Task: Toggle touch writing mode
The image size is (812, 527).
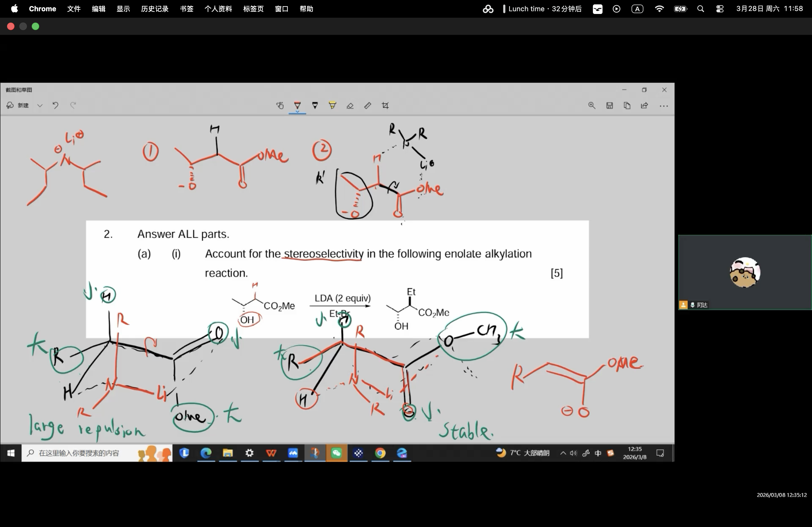Action: [x=280, y=105]
